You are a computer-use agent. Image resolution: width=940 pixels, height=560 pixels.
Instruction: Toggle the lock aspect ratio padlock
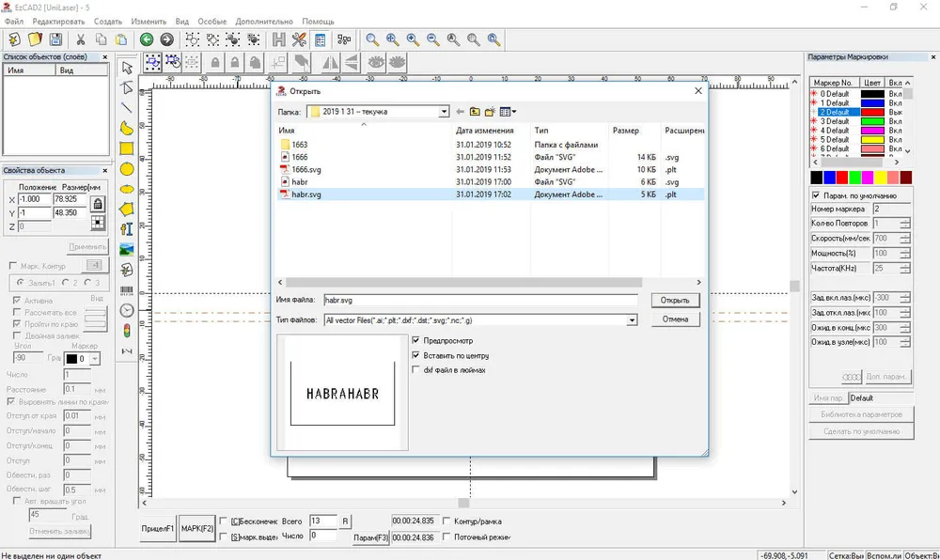point(97,204)
